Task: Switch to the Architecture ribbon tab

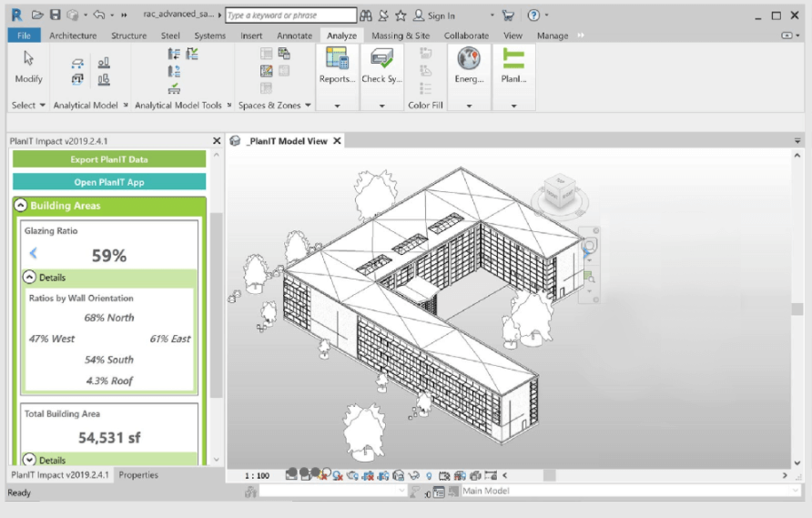Action: [73, 36]
